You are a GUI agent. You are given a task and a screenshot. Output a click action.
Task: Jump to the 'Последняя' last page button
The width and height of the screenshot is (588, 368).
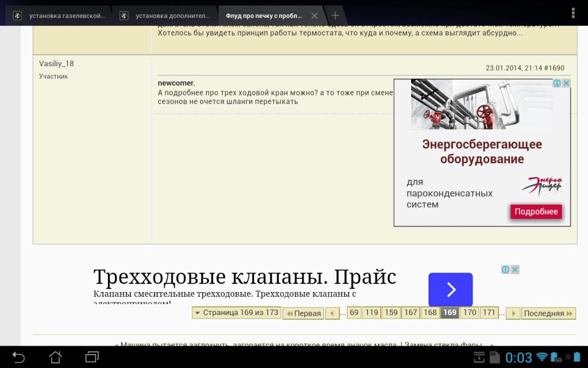click(548, 313)
